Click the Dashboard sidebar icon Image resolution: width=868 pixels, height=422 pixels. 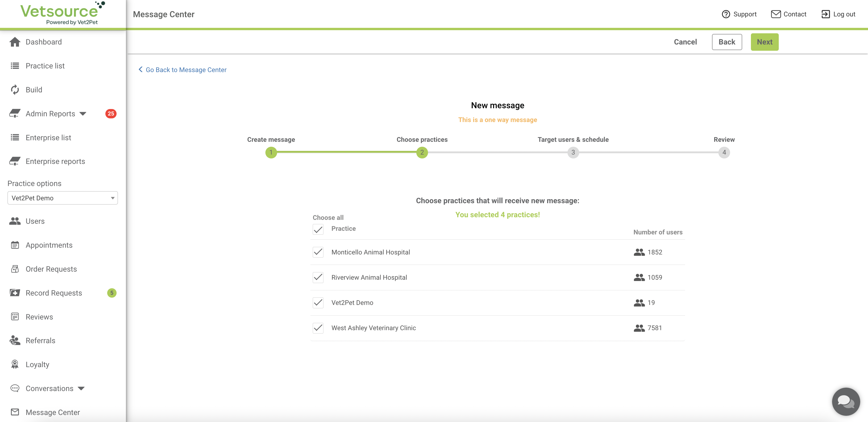coord(15,42)
